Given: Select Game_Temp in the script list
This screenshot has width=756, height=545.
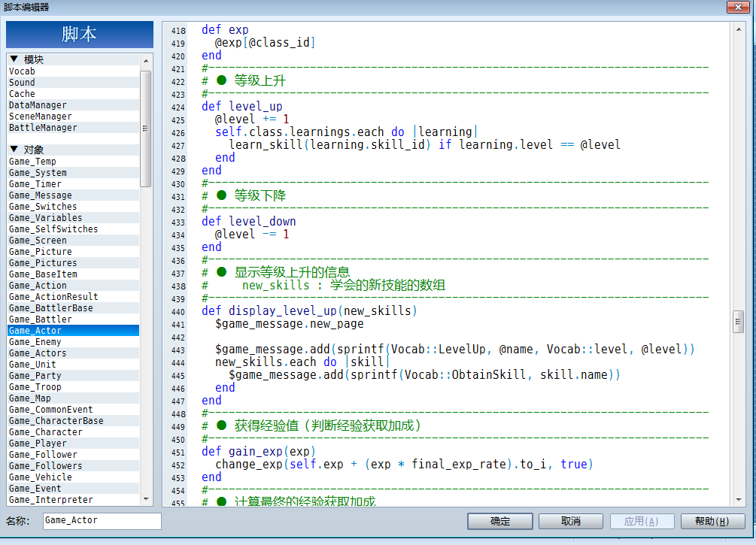Looking at the screenshot, I should [73, 162].
